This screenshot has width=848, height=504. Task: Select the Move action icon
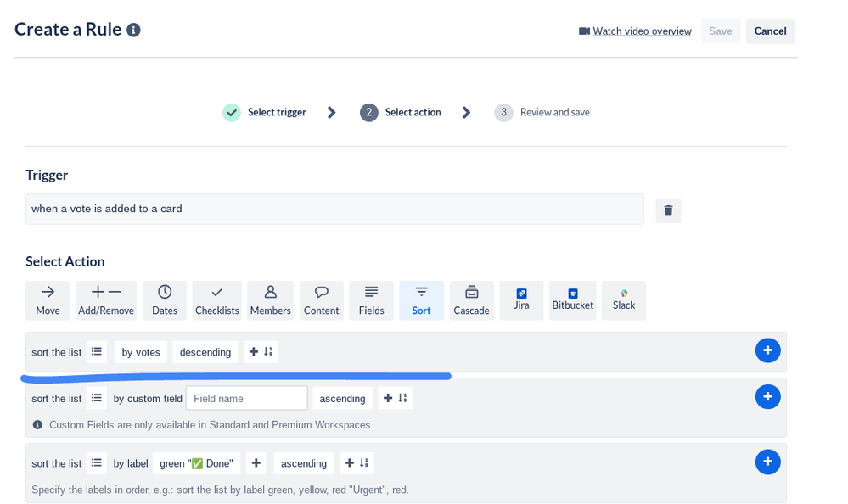(x=48, y=300)
